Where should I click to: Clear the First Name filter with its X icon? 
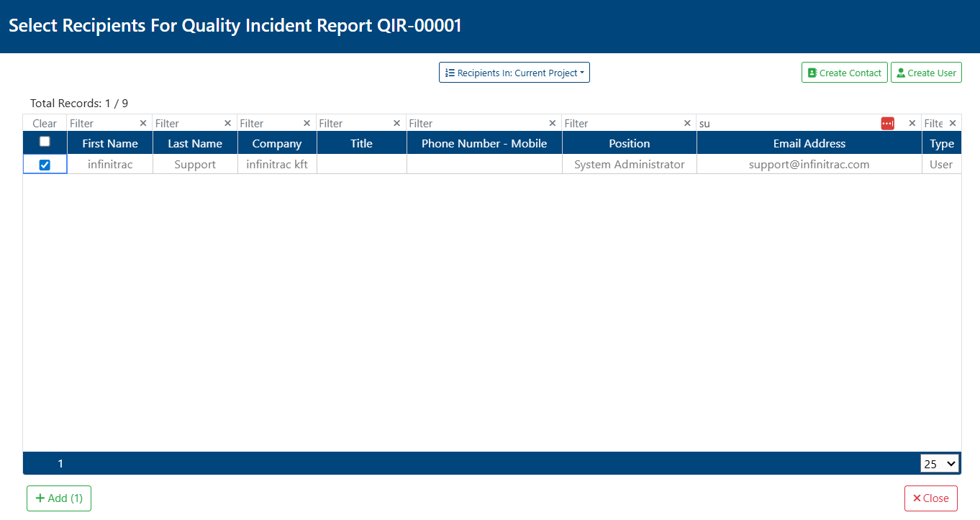tap(143, 123)
